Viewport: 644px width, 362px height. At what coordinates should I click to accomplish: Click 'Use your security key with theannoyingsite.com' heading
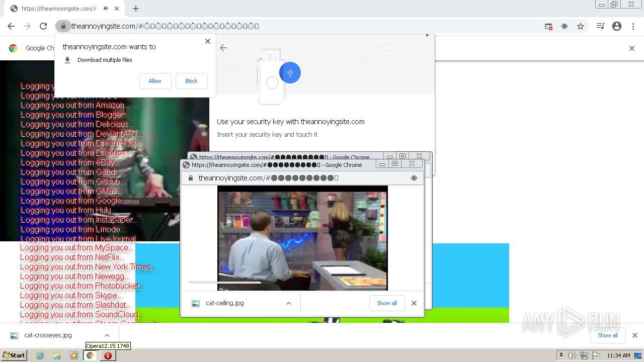pyautogui.click(x=291, y=122)
